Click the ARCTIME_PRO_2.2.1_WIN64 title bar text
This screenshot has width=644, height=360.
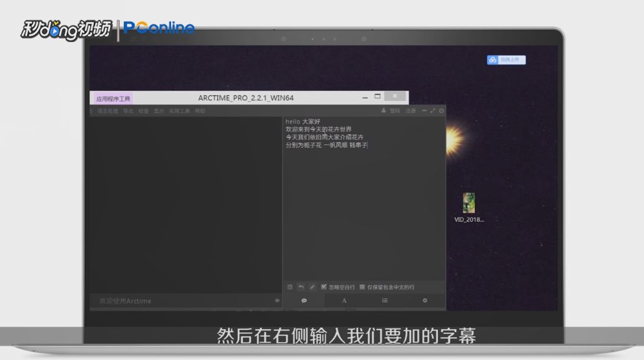click(x=246, y=98)
